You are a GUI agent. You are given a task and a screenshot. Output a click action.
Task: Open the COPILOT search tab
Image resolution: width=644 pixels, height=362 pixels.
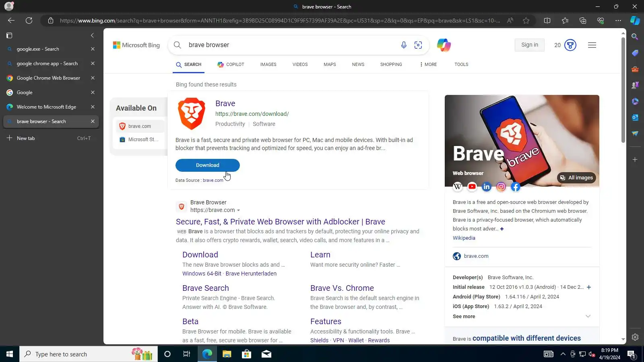pos(231,64)
